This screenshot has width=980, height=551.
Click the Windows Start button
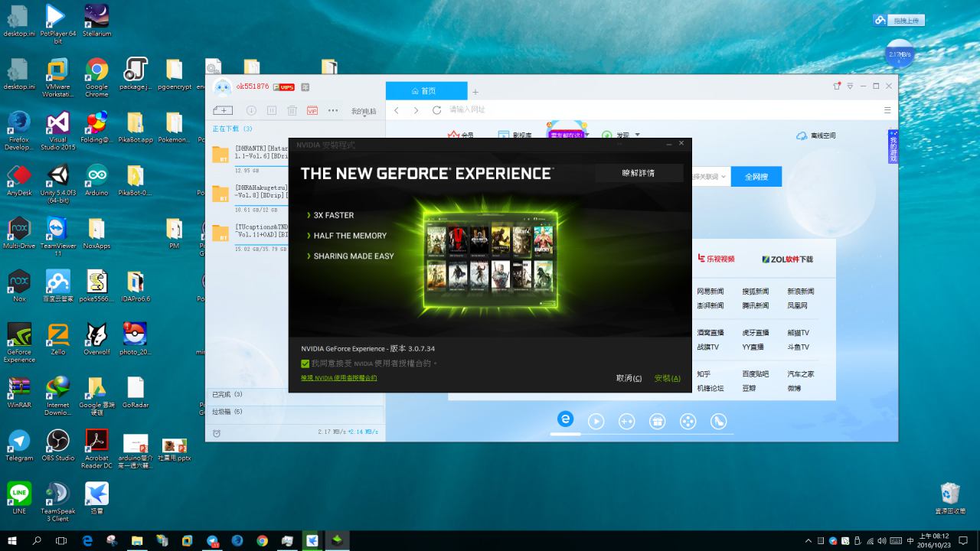click(x=13, y=540)
